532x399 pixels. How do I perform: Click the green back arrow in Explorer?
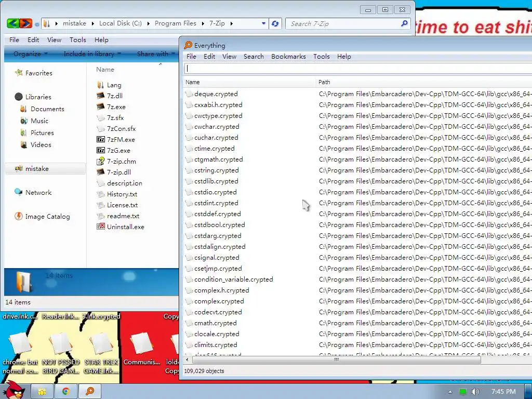click(x=12, y=23)
